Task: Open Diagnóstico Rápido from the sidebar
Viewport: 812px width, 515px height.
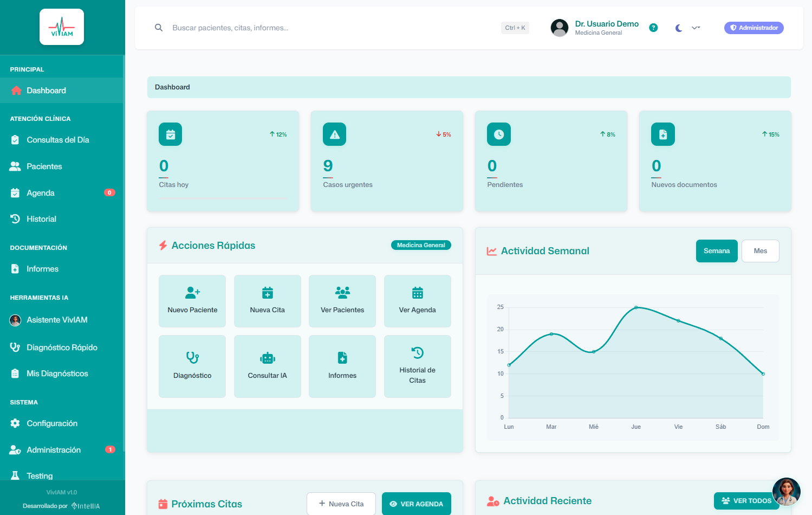Action: pyautogui.click(x=62, y=347)
